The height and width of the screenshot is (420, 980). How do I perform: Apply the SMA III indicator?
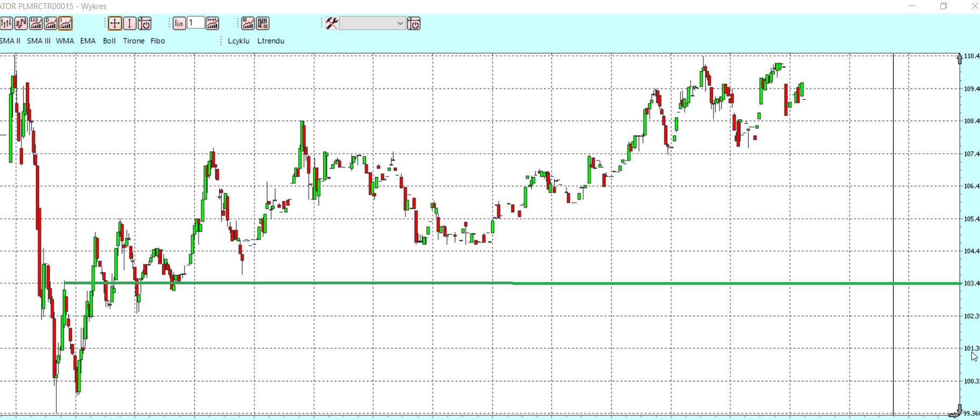pyautogui.click(x=39, y=41)
